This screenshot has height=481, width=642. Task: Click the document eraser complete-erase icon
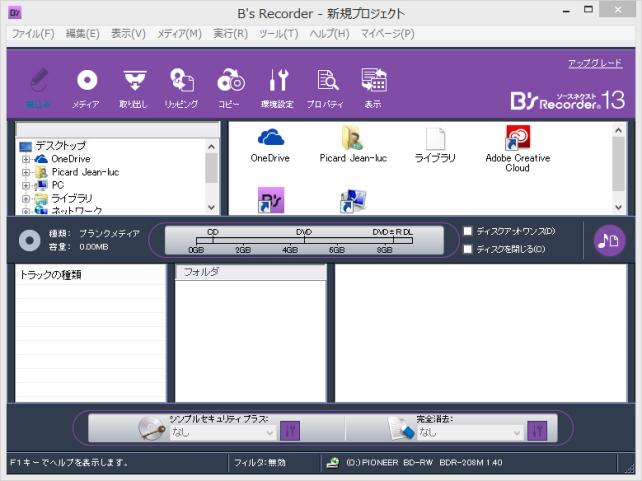coord(401,429)
